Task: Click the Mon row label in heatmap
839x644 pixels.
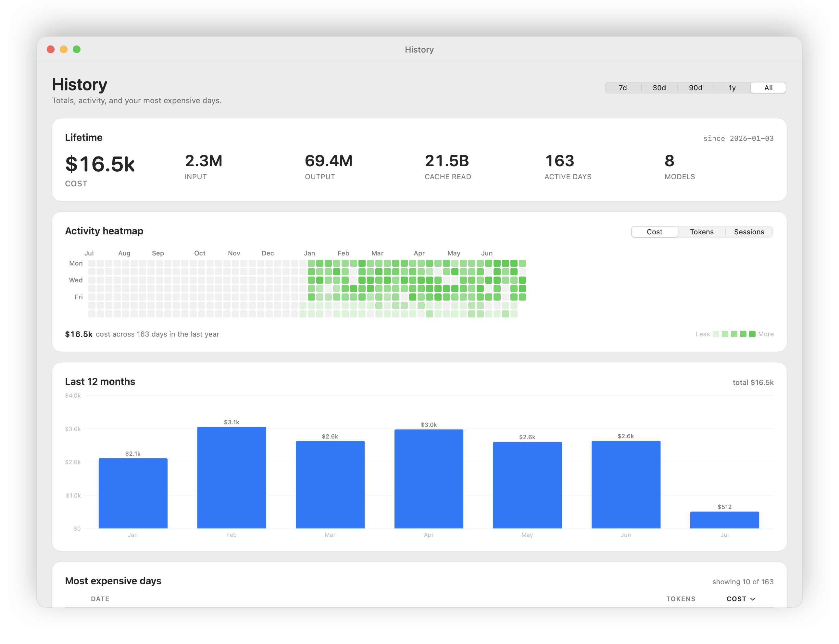Action: 76,263
